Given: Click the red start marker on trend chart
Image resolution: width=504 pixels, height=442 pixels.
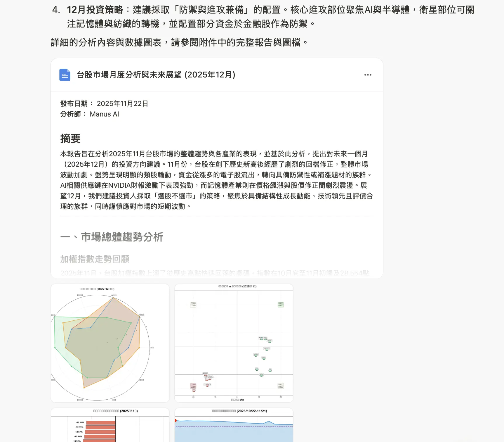Looking at the screenshot, I should click(x=176, y=421).
